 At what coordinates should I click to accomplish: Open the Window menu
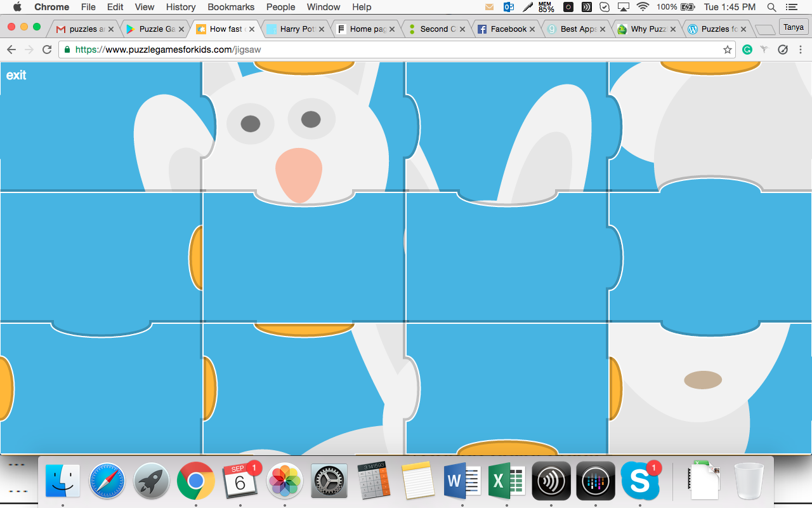[324, 7]
